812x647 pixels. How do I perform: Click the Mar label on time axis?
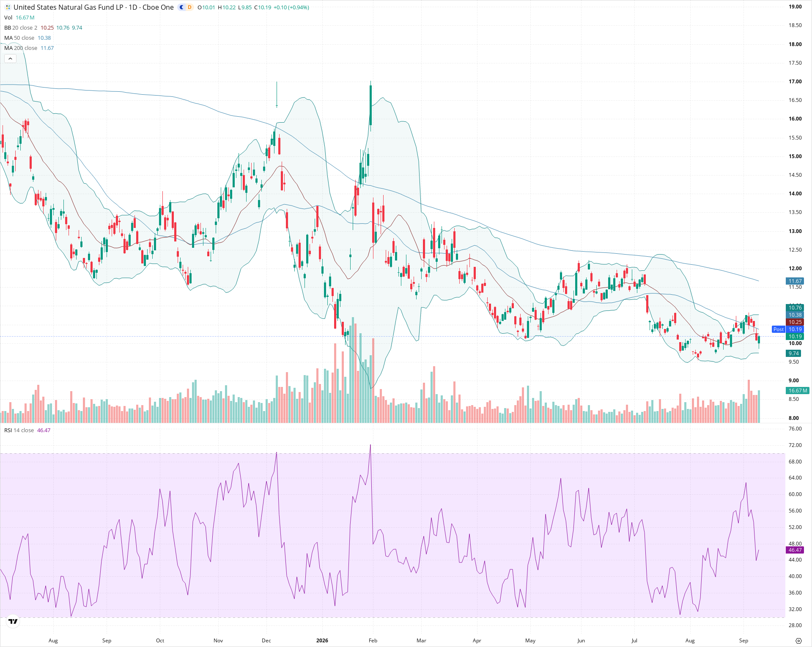(421, 641)
